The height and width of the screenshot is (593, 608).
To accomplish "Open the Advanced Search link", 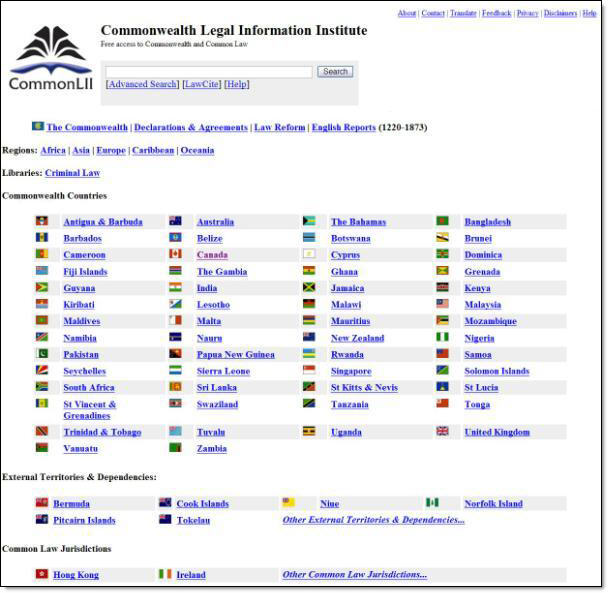I will click(143, 84).
